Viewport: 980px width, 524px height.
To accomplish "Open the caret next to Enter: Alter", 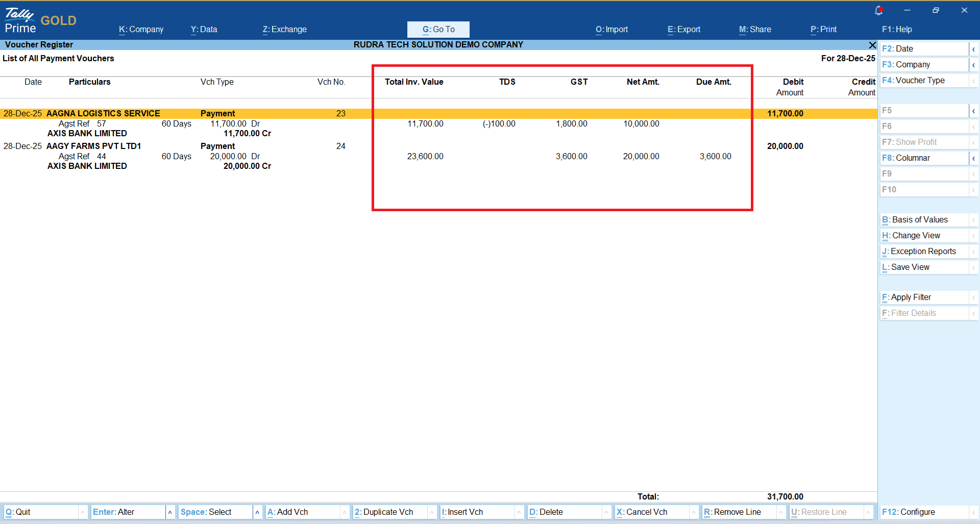I will pos(170,512).
